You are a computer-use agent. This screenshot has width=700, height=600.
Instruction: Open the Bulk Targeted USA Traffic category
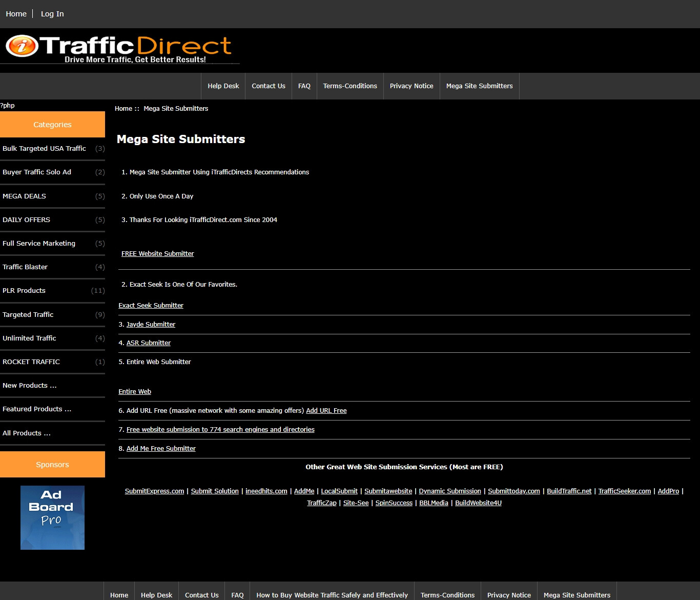[44, 149]
